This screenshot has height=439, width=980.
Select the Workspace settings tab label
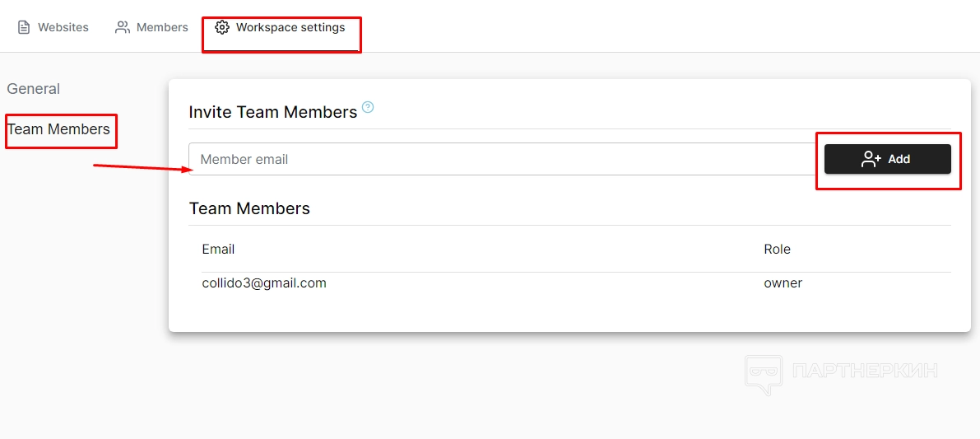(290, 27)
